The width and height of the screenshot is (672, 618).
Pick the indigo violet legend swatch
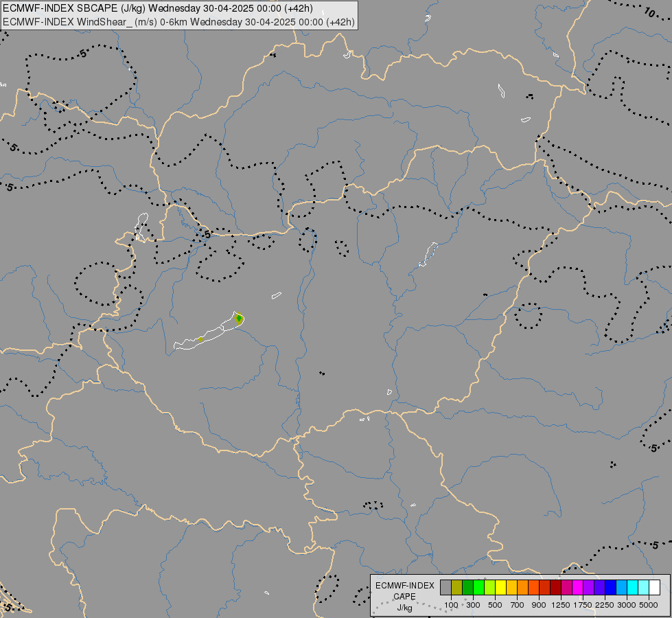[x=600, y=588]
